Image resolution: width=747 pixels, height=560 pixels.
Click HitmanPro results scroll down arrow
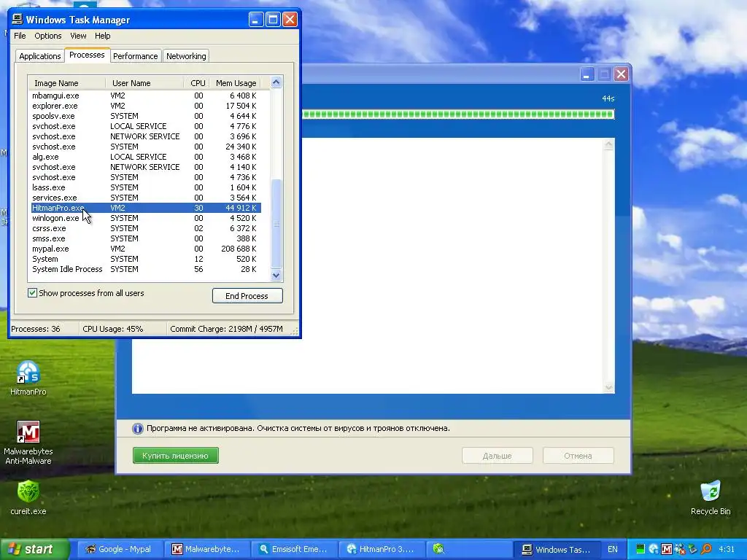pyautogui.click(x=609, y=388)
